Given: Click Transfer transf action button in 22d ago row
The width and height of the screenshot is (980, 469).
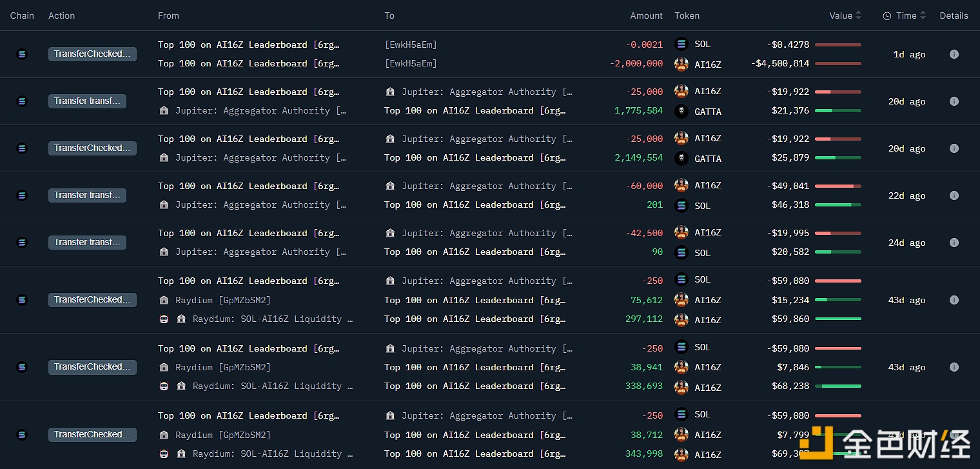Looking at the screenshot, I should (87, 195).
